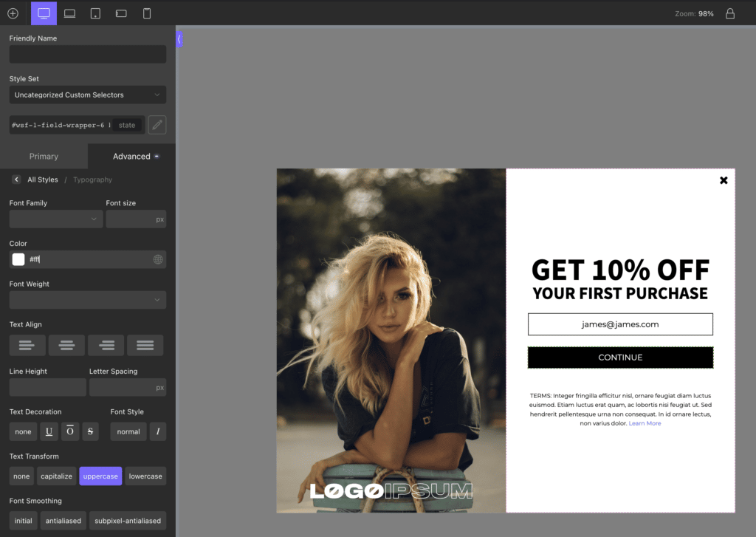The height and width of the screenshot is (537, 756).
Task: Switch to the Advanced tab
Action: pos(131,157)
